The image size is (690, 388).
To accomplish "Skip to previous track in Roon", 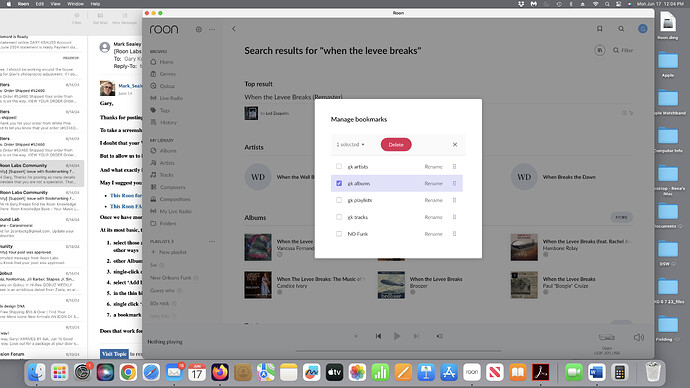I will click(378, 336).
